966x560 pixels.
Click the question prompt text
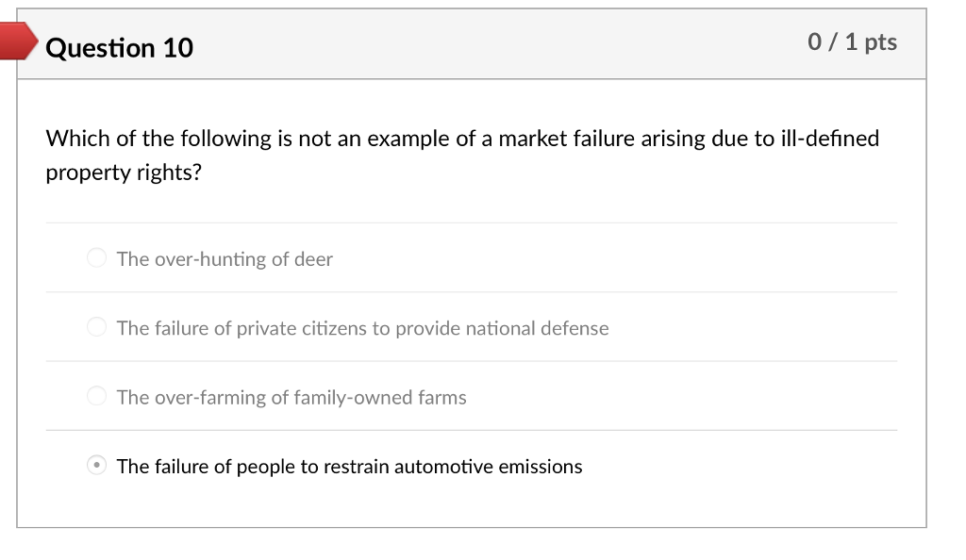pyautogui.click(x=462, y=155)
